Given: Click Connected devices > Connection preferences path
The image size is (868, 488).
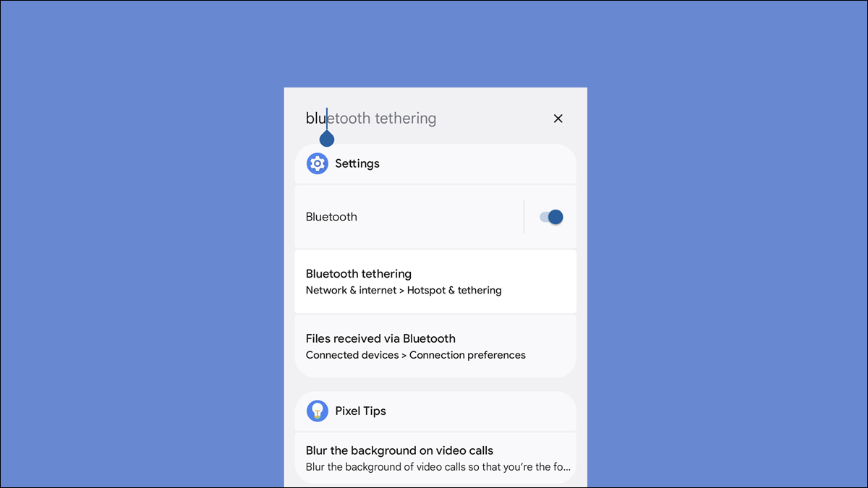Looking at the screenshot, I should tap(415, 355).
